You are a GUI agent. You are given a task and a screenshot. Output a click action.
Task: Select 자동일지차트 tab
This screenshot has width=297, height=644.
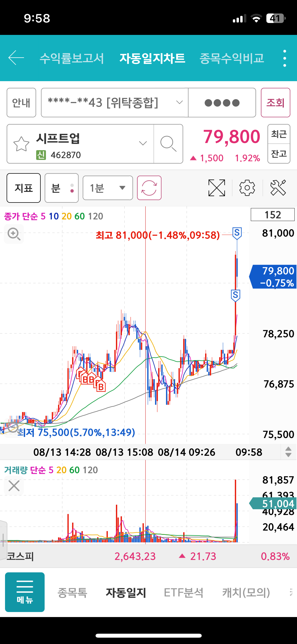[x=152, y=58]
